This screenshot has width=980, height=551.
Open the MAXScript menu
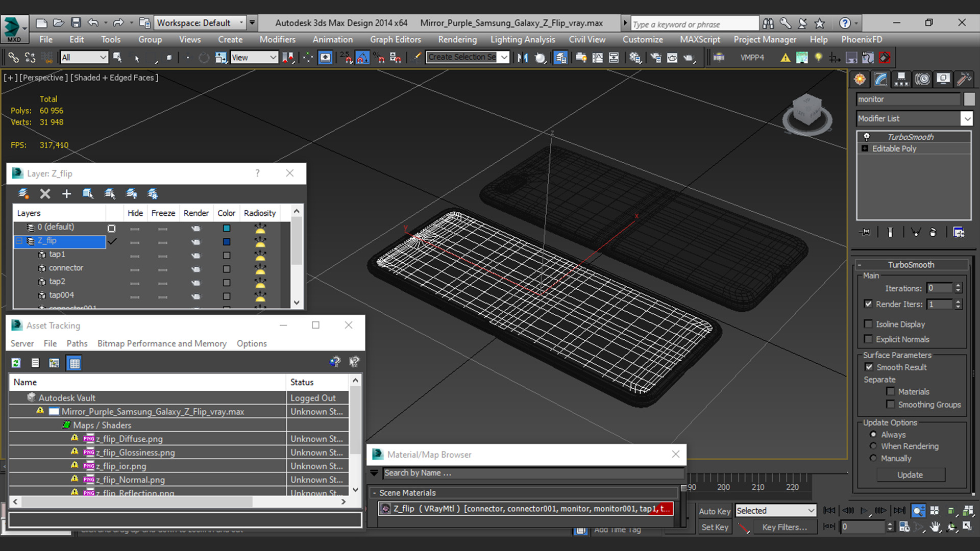(700, 39)
